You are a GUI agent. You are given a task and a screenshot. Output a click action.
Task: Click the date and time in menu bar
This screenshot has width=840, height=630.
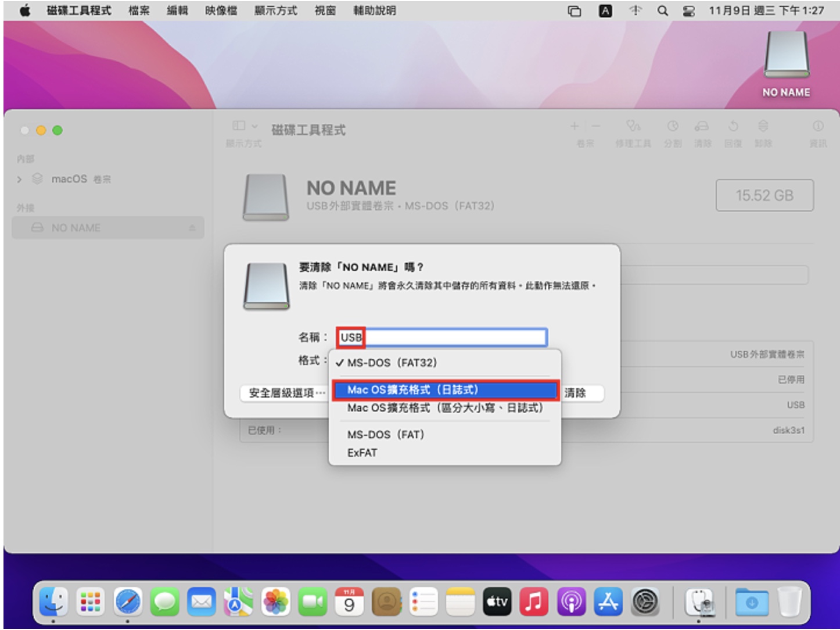pyautogui.click(x=766, y=10)
